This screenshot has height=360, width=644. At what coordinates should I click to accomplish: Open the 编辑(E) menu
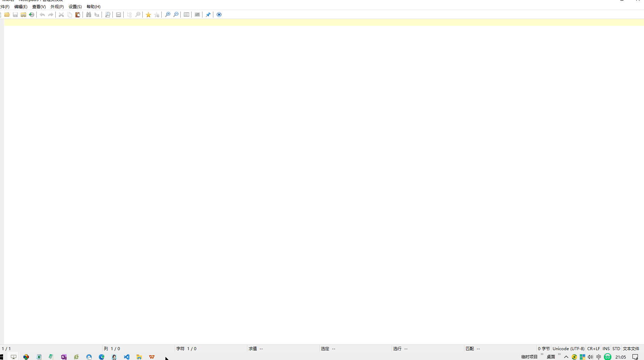click(x=21, y=7)
